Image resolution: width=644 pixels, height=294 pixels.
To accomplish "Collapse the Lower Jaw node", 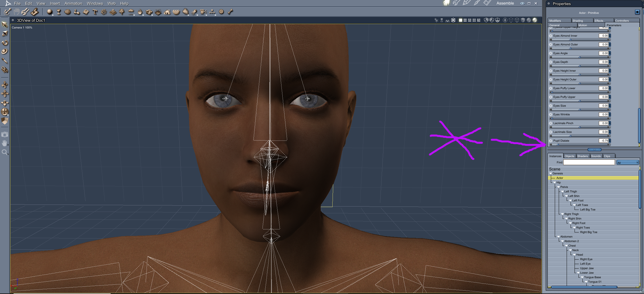I will point(578,273).
